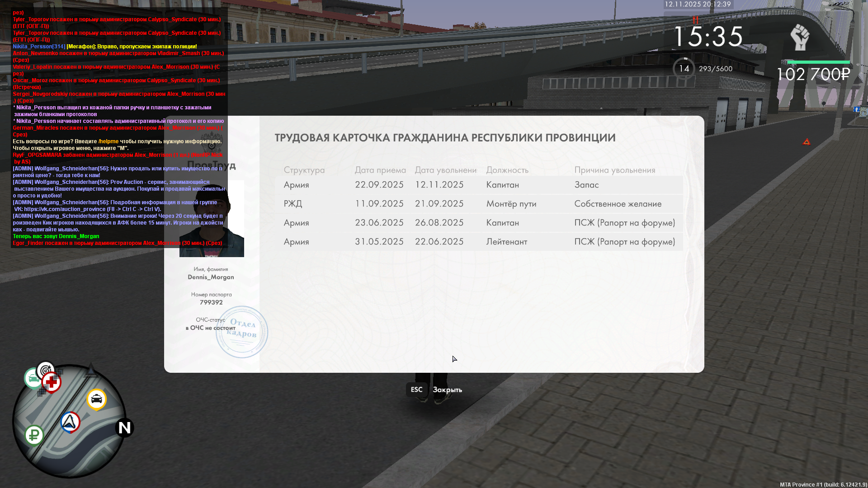868x488 pixels.
Task: Select the РЖД employment row
Action: 478,204
